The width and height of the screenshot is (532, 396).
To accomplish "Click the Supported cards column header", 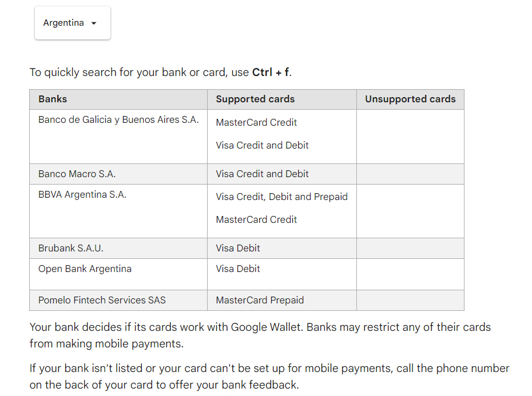I will [x=255, y=99].
